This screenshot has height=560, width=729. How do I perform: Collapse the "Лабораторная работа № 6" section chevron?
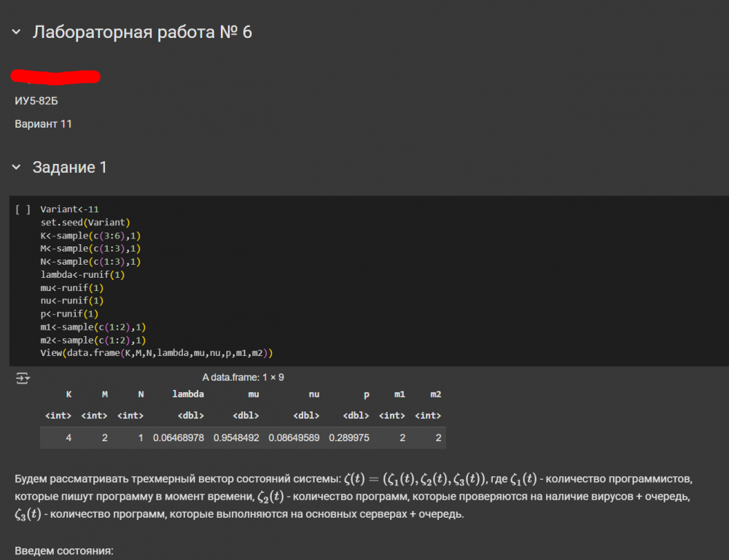coord(16,32)
